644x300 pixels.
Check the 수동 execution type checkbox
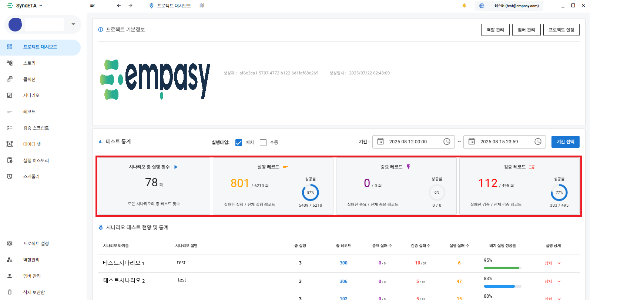(x=263, y=143)
